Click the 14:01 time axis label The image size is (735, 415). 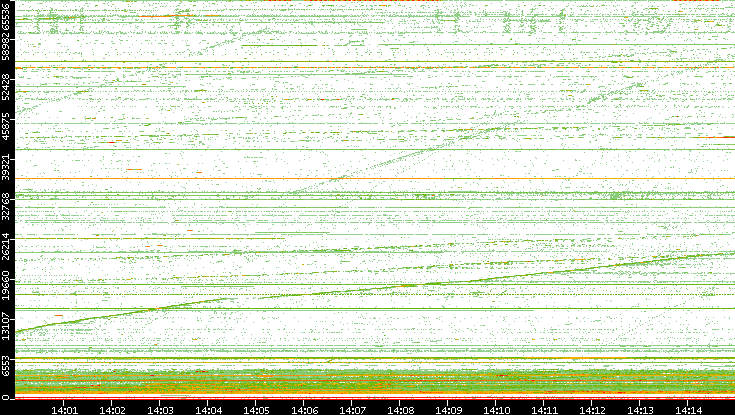(64, 411)
